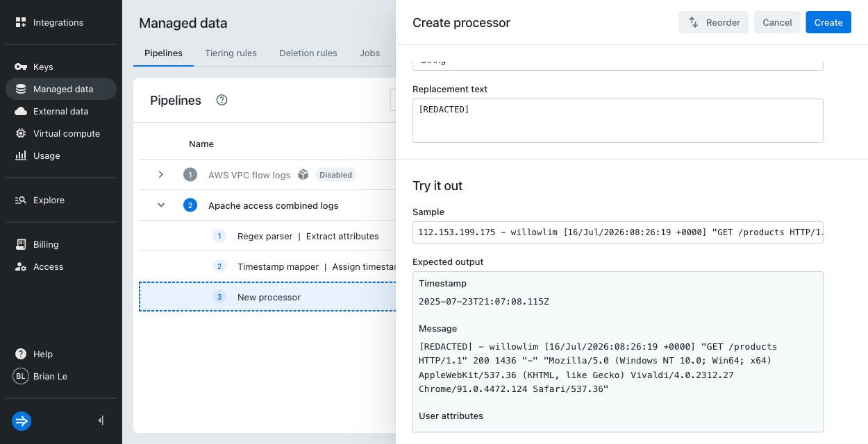Open Keys in the sidebar
868x444 pixels.
[61, 67]
